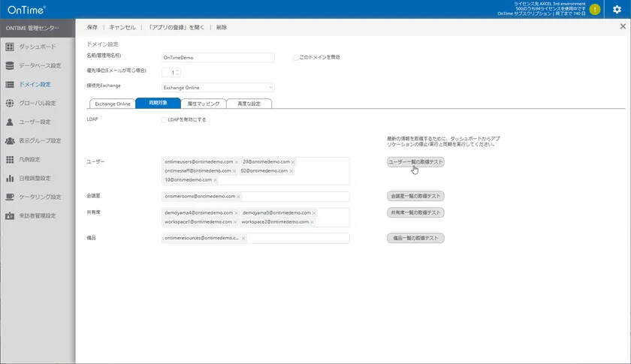Click the 保存 save button
This screenshot has width=631, height=364.
coord(92,27)
